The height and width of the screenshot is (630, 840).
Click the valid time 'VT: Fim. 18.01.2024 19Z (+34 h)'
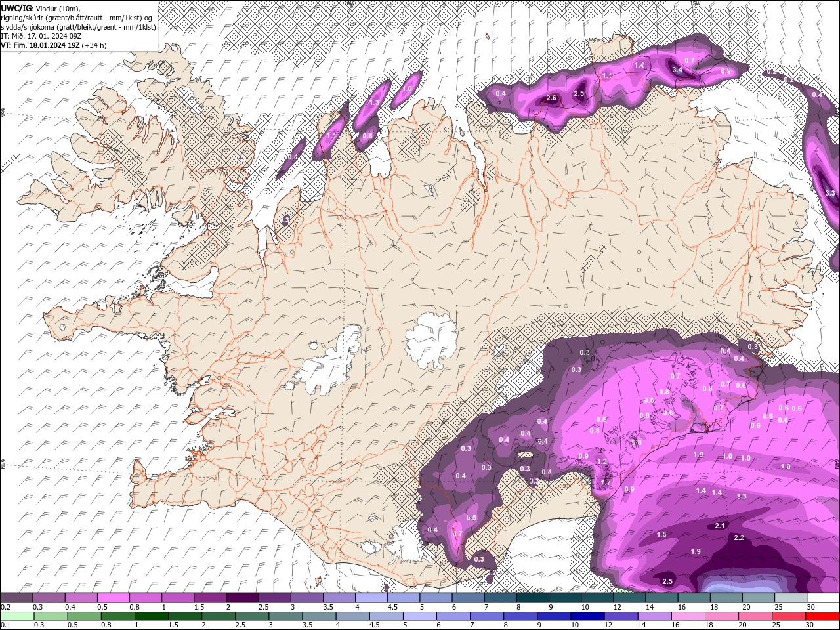(x=54, y=45)
